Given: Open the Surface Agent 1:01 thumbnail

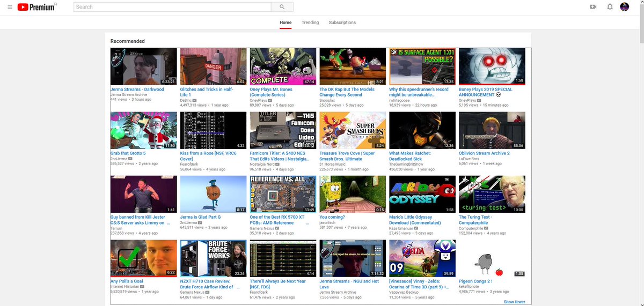Looking at the screenshot, I should click(x=422, y=66).
